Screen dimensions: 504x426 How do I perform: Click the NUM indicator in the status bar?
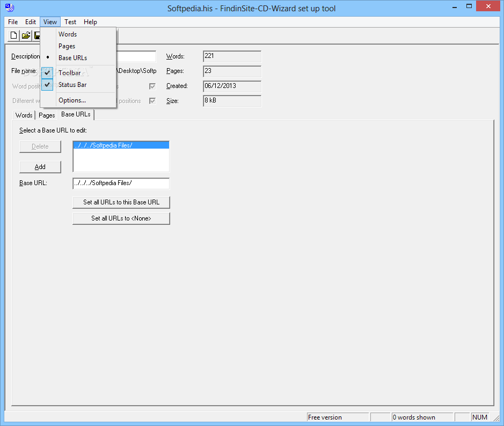click(x=480, y=417)
